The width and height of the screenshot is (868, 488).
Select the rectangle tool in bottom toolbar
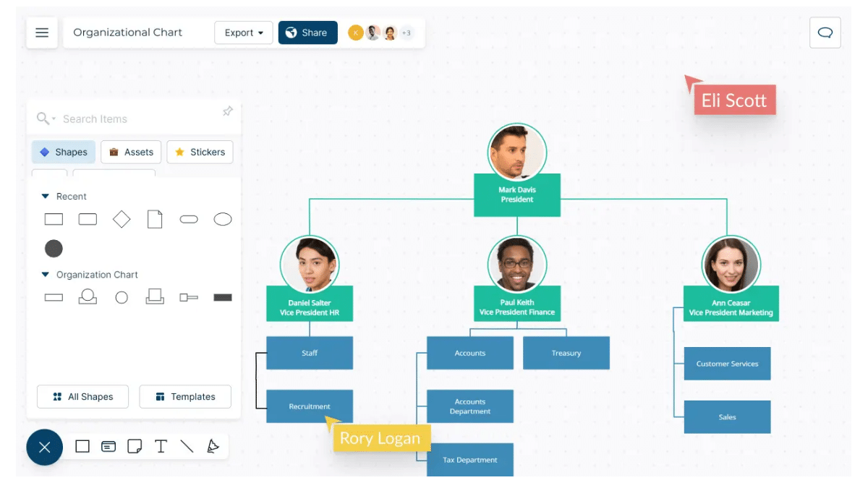tap(82, 447)
